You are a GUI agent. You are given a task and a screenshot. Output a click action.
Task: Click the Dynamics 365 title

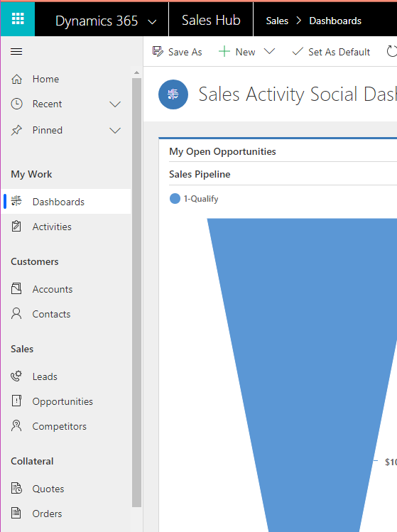pyautogui.click(x=97, y=21)
